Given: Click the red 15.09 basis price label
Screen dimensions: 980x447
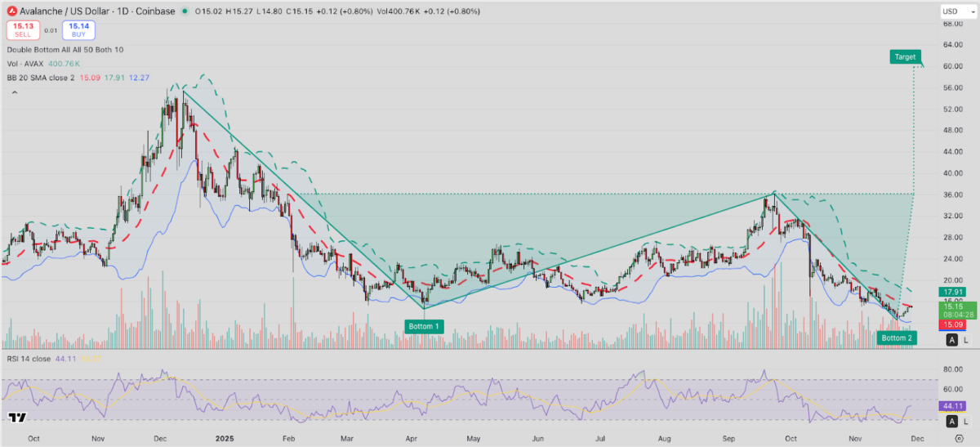Looking at the screenshot, I should pos(954,324).
